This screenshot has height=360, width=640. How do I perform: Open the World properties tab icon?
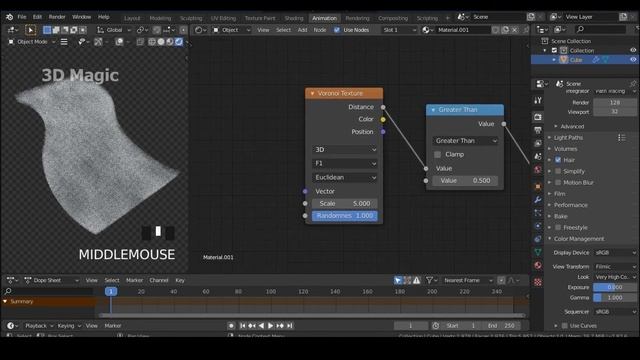click(538, 169)
